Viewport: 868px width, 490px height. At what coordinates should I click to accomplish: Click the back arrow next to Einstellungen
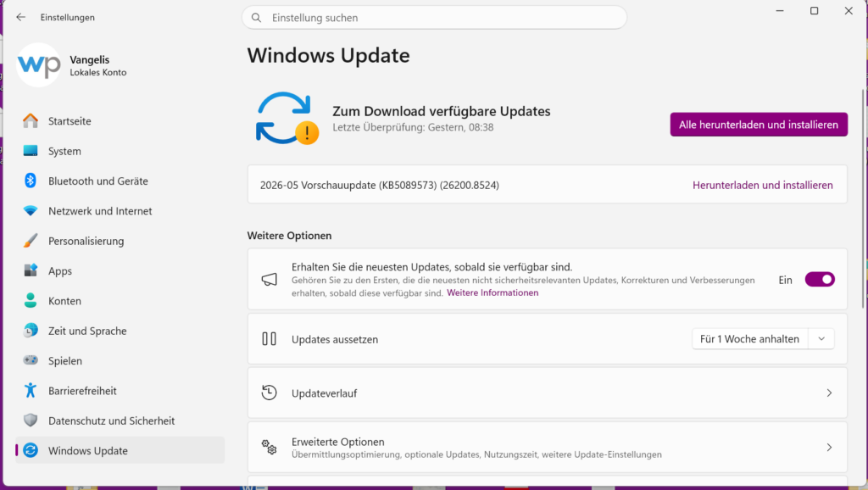click(21, 17)
